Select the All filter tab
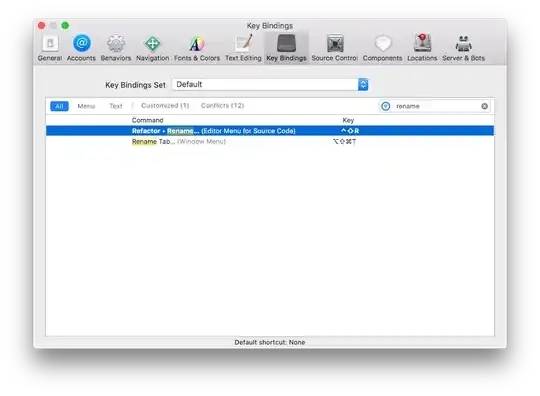 (x=59, y=106)
